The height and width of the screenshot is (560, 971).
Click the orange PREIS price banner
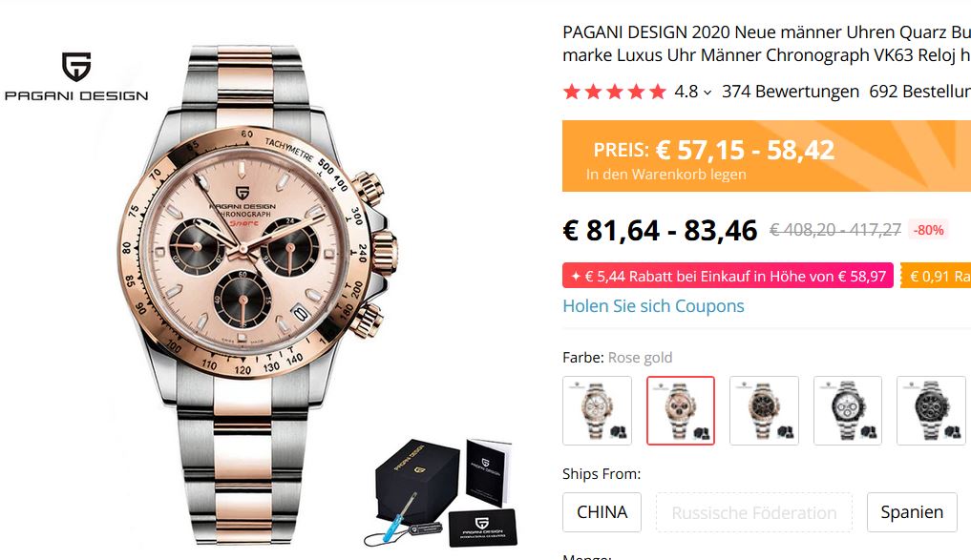(767, 156)
